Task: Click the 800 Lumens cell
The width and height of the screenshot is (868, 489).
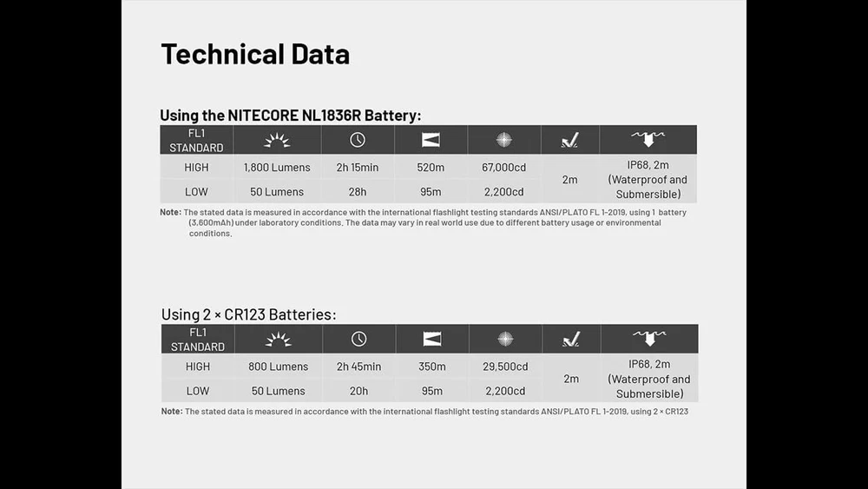Action: tap(278, 367)
